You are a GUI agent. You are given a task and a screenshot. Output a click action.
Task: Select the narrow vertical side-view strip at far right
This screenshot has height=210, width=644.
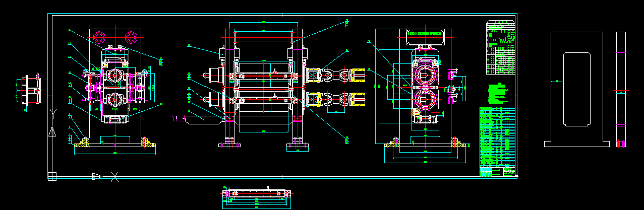(x=621, y=89)
